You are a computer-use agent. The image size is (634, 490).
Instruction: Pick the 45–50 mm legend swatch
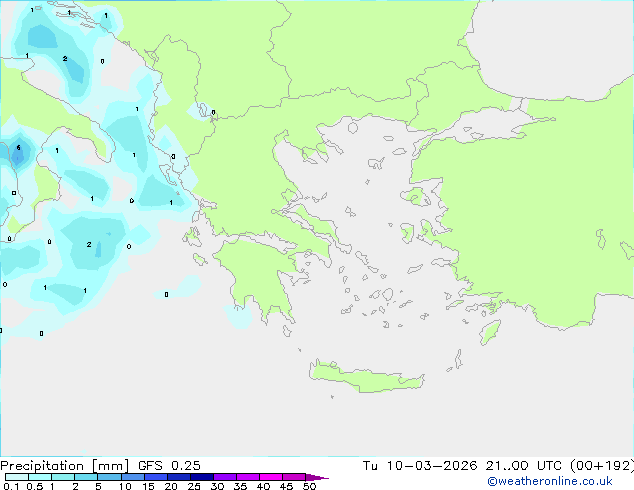pyautogui.click(x=294, y=477)
